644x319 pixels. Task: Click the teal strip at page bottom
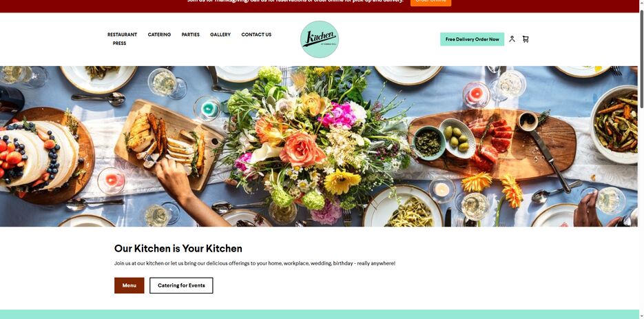[319, 314]
